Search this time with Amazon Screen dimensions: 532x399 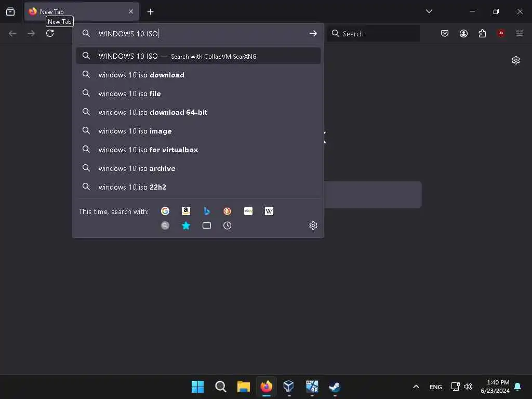pos(186,211)
